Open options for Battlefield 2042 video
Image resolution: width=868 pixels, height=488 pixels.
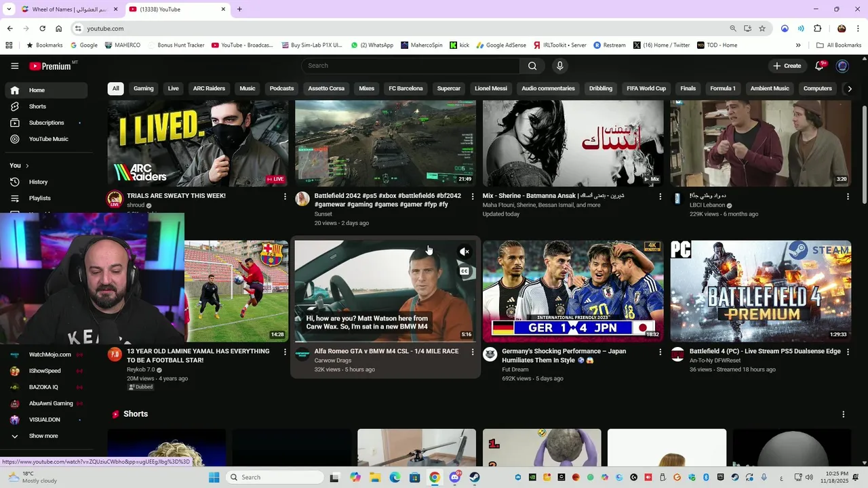click(473, 197)
